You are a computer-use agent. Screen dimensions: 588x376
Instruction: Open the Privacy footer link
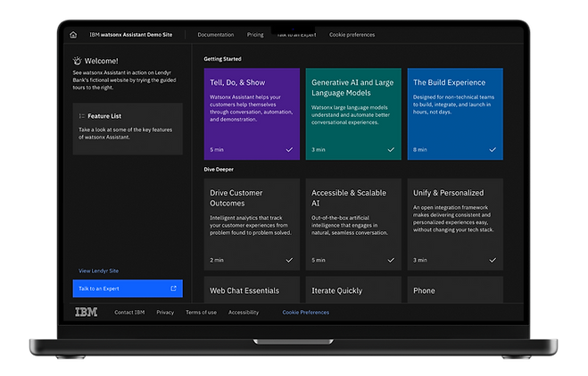(x=165, y=313)
